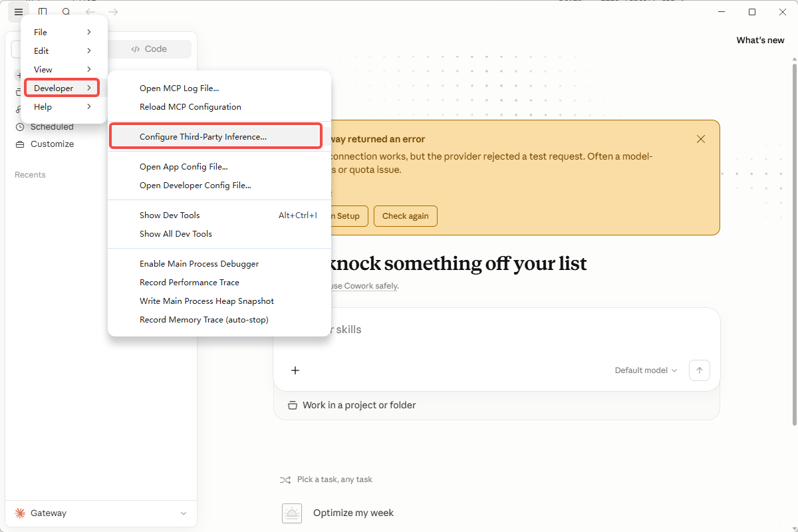Click the Check again button
The image size is (798, 532).
tap(406, 216)
